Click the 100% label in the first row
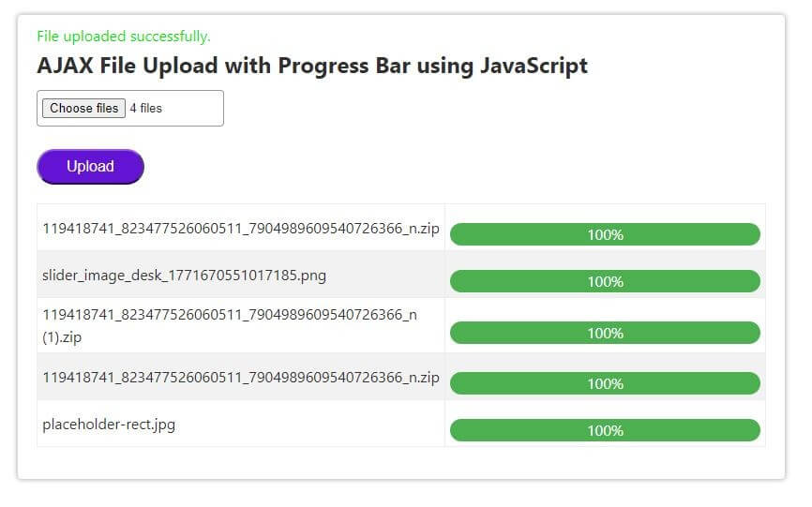The height and width of the screenshot is (507, 812). click(606, 235)
